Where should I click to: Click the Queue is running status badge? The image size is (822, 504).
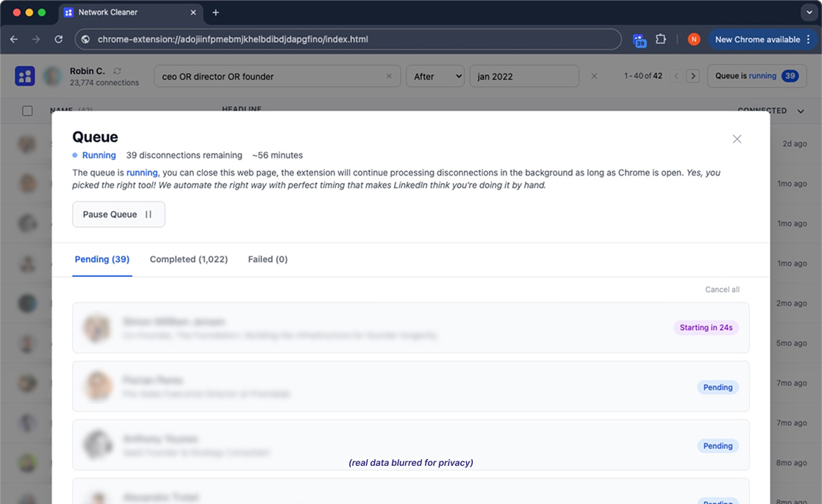coord(757,75)
